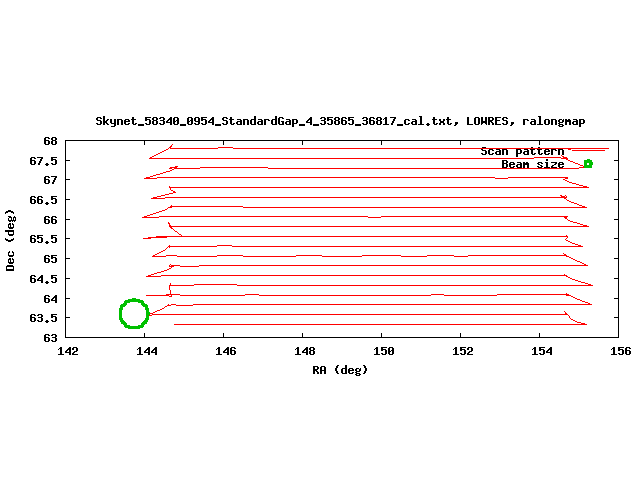Click the 144 tick label on the RA axis

click(147, 351)
